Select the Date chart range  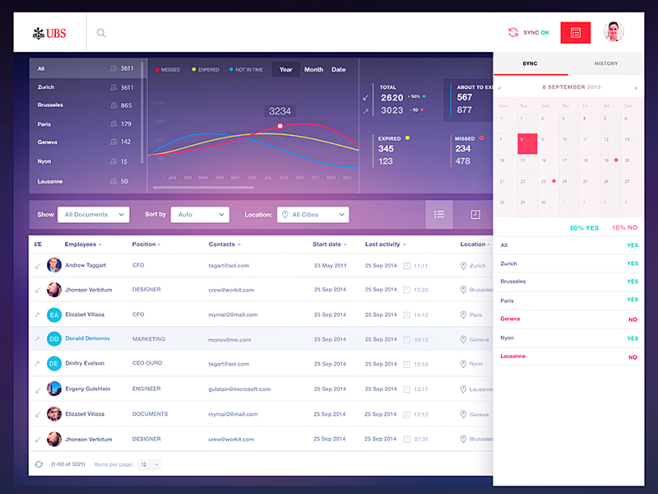click(338, 70)
